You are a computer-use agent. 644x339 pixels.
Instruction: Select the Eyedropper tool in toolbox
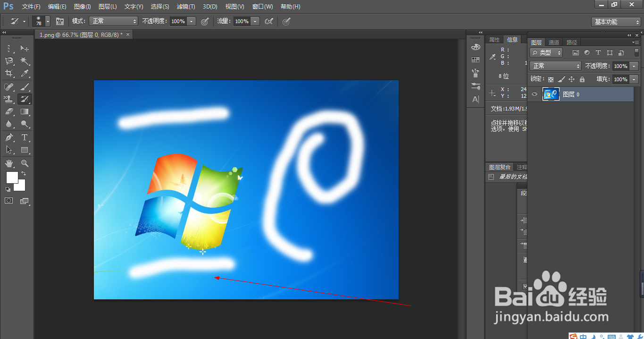click(25, 73)
